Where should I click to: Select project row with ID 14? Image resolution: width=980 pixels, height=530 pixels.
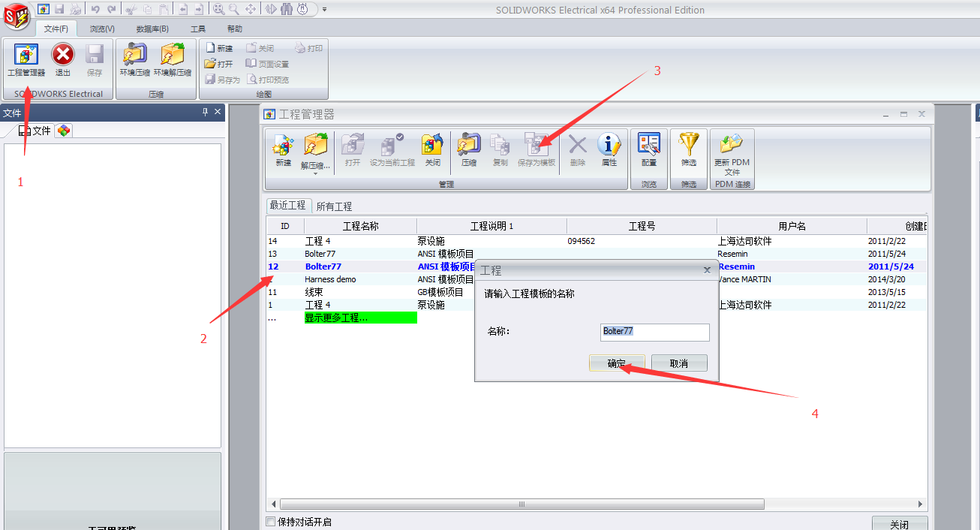pyautogui.click(x=597, y=241)
